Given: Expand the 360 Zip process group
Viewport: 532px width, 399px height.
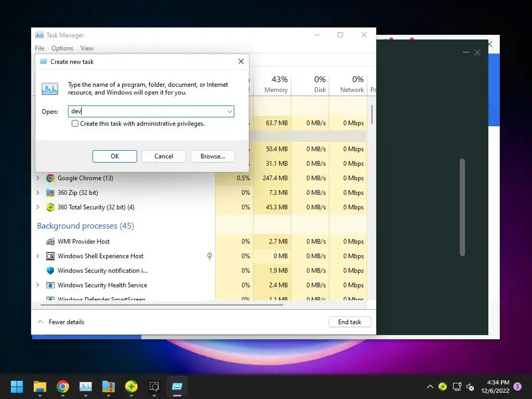Looking at the screenshot, I should [38, 193].
